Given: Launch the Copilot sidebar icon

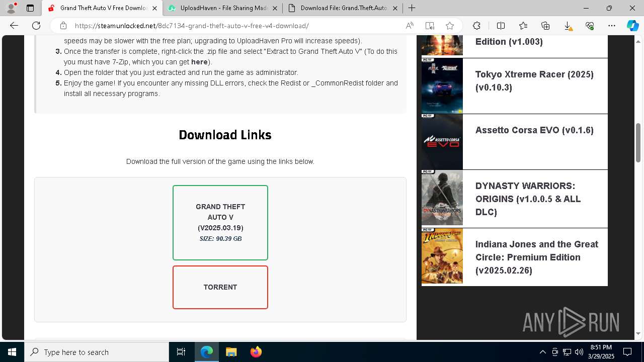Looking at the screenshot, I should [x=632, y=26].
